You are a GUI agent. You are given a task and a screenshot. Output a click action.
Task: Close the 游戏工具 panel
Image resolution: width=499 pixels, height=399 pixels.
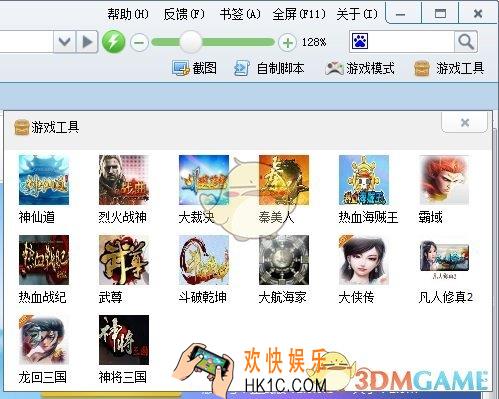465,123
